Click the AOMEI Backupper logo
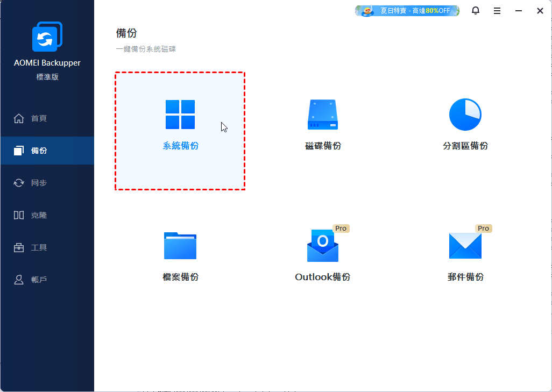552x392 pixels. pyautogui.click(x=47, y=37)
